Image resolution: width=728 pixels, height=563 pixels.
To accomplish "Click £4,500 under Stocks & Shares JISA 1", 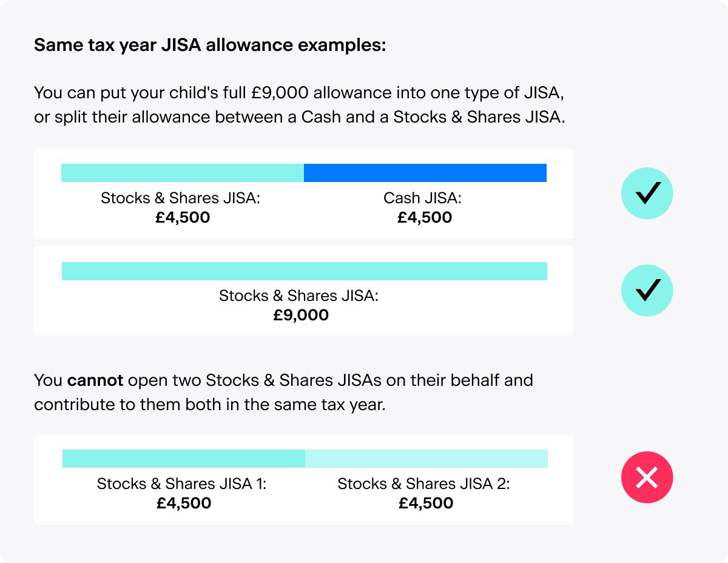I will [x=184, y=503].
